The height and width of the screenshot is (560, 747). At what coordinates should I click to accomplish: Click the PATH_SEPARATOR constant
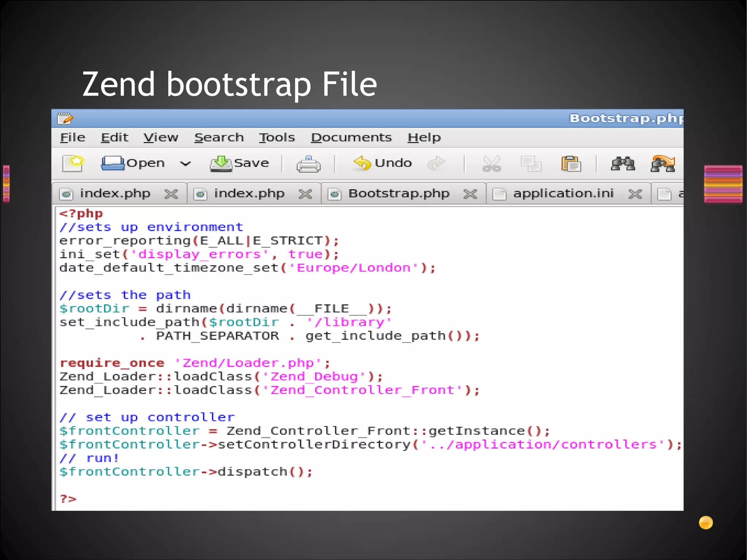[x=217, y=336]
